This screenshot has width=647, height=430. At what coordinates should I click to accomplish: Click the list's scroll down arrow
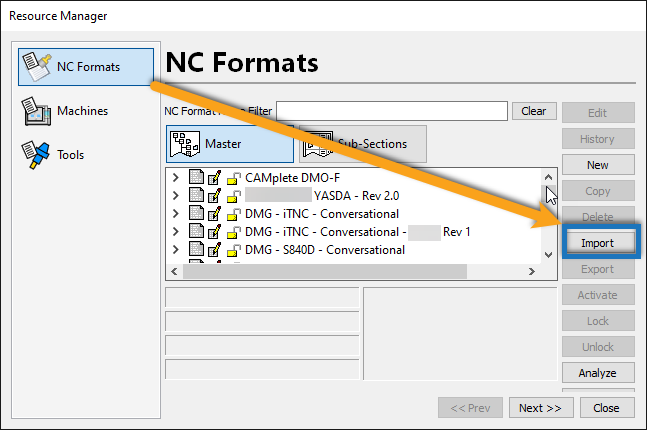point(548,255)
